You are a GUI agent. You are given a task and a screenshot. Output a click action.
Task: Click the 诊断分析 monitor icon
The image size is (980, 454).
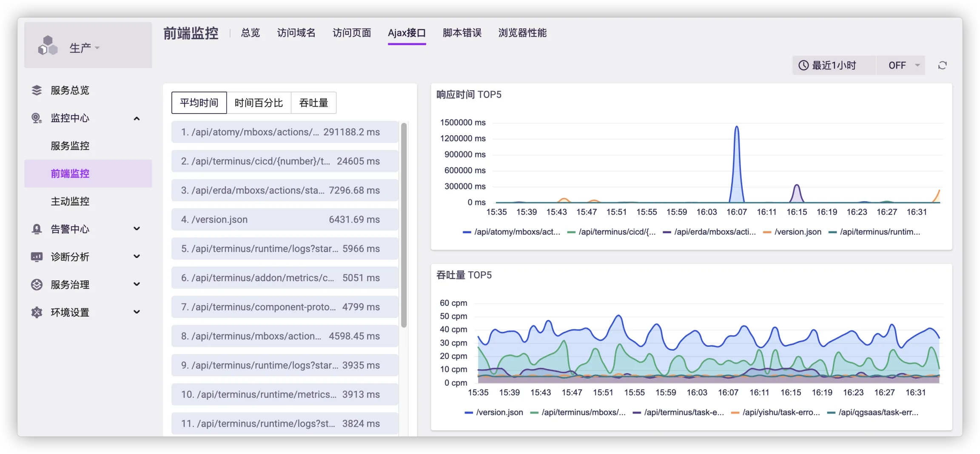click(x=37, y=257)
